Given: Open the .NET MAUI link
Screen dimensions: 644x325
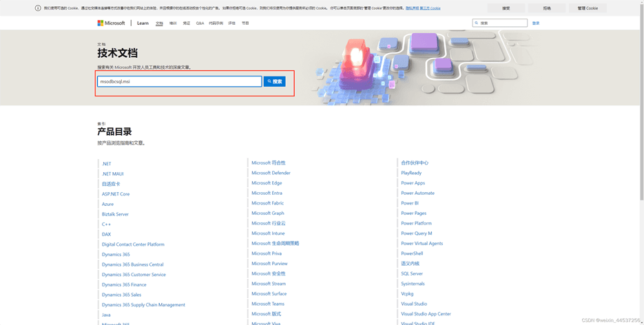Looking at the screenshot, I should 112,174.
